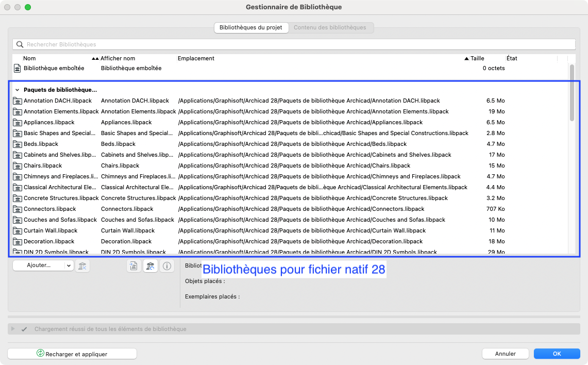Select the Beds.libpack package icon
The width and height of the screenshot is (588, 365).
pyautogui.click(x=17, y=144)
